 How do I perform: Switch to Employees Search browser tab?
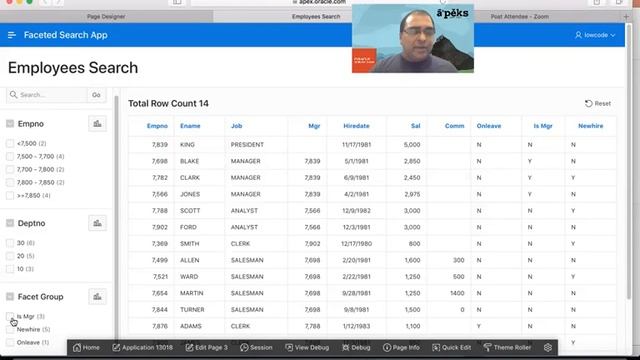316,17
